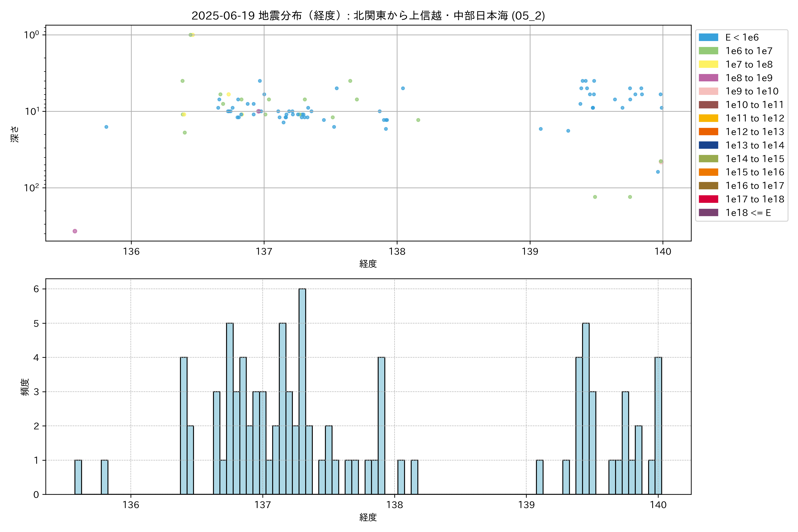Click the 138 tick label on histogram axis
Image resolution: width=798 pixels, height=532 pixels.
[x=395, y=505]
